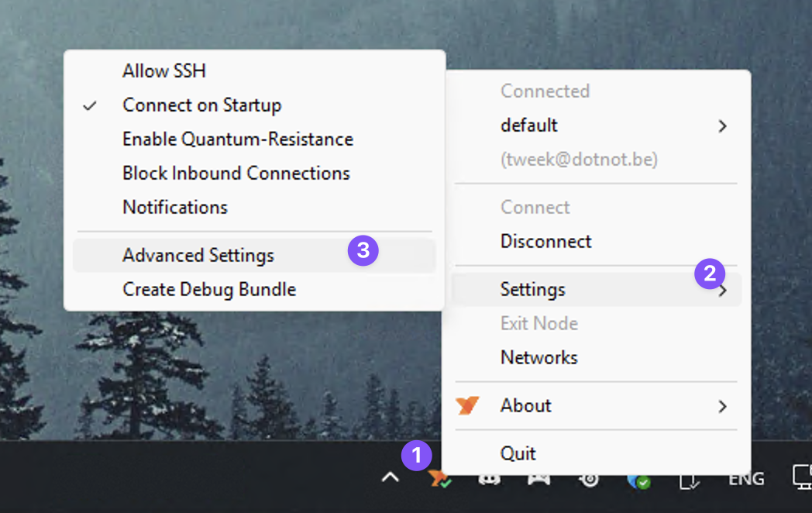
Task: Open the shield icon with green checkmark
Action: tap(638, 480)
